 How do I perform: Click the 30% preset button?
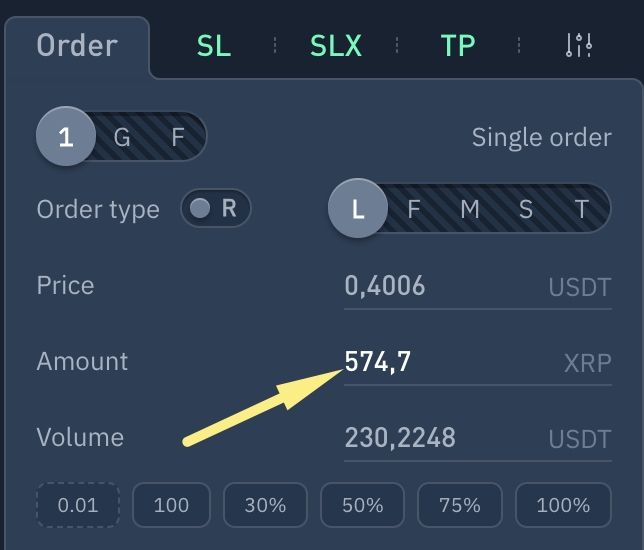[265, 505]
